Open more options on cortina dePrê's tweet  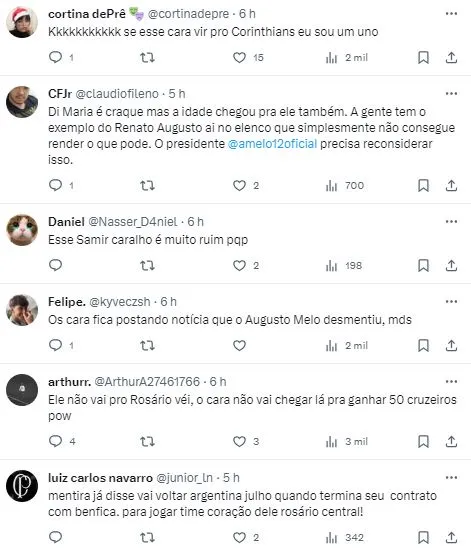451,13
